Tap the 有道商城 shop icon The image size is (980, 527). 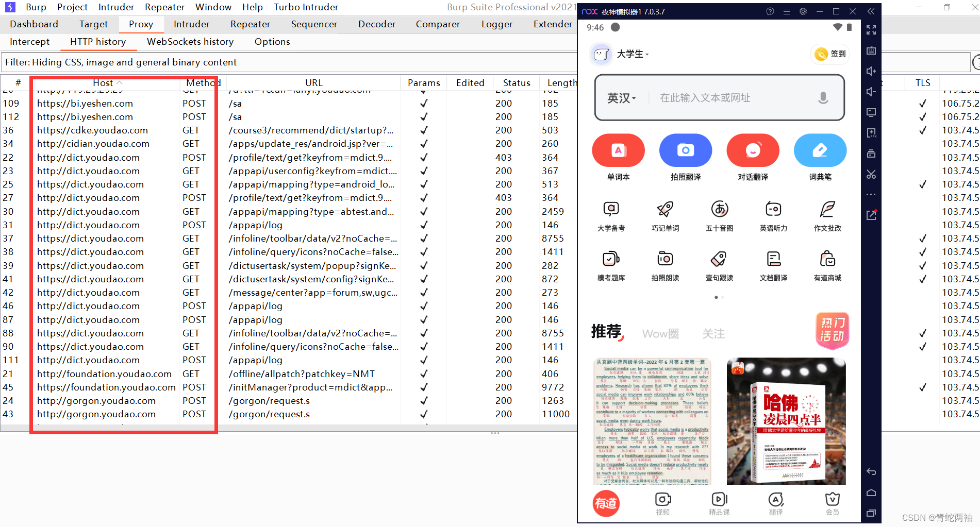827,259
